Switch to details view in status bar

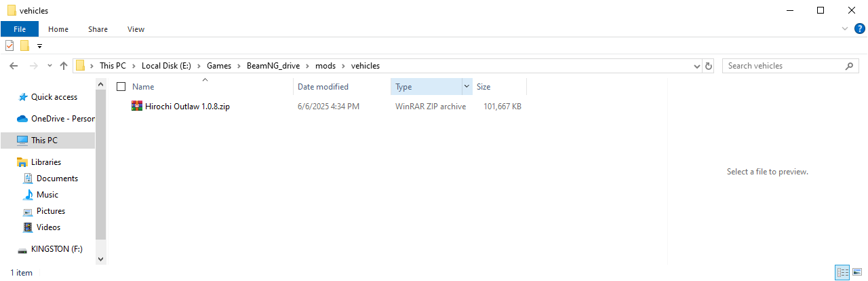[x=843, y=272]
